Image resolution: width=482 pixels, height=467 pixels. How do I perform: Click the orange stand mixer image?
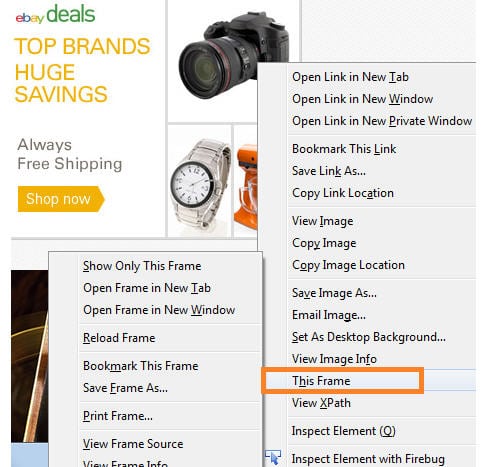click(x=246, y=188)
